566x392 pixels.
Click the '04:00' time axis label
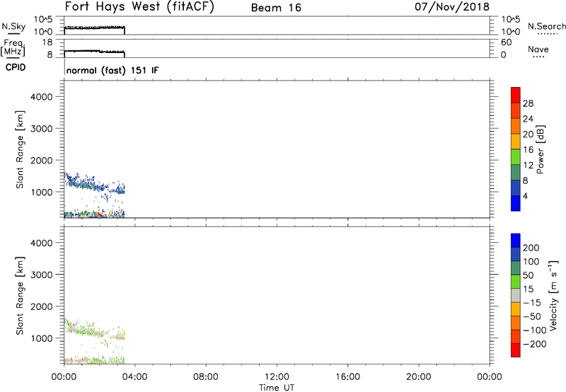pyautogui.click(x=134, y=377)
